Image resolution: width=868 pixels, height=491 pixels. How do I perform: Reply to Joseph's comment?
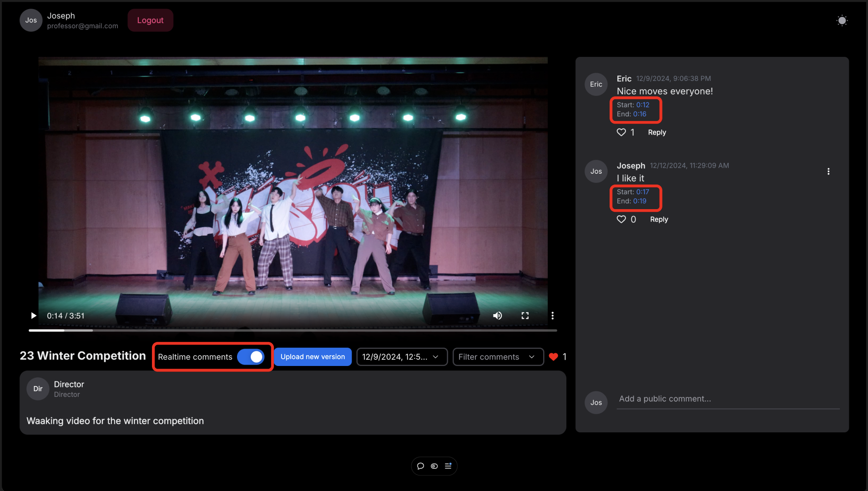click(x=659, y=219)
